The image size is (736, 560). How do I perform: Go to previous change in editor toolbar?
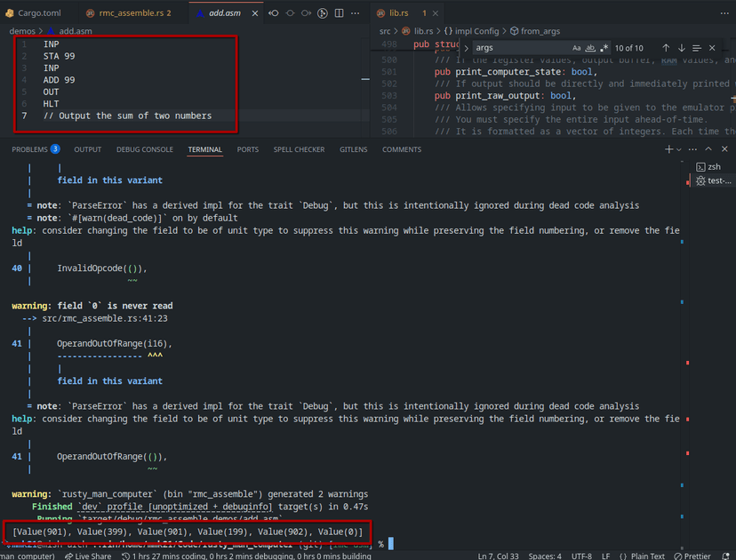274,13
